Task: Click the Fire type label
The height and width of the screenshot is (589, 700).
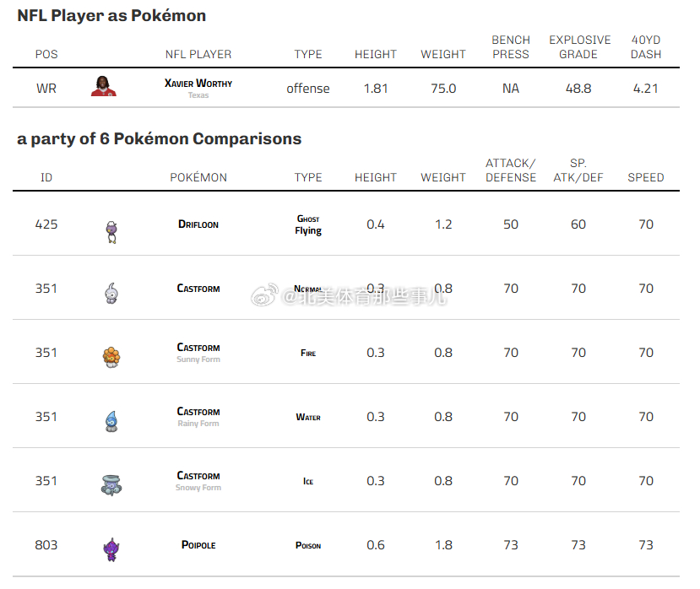Action: 308,353
